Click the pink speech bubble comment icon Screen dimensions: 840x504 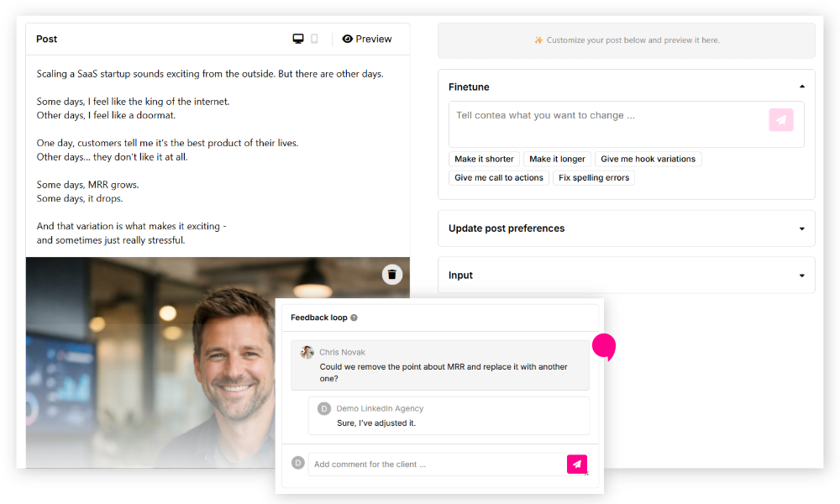pyautogui.click(x=604, y=346)
